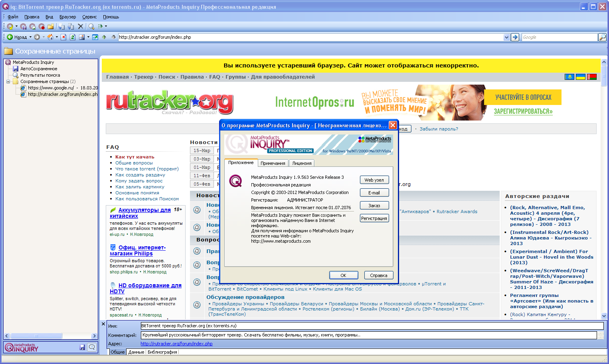Click the Как тут качать FAQ link
Screen dimensions: 609x364
click(x=134, y=157)
